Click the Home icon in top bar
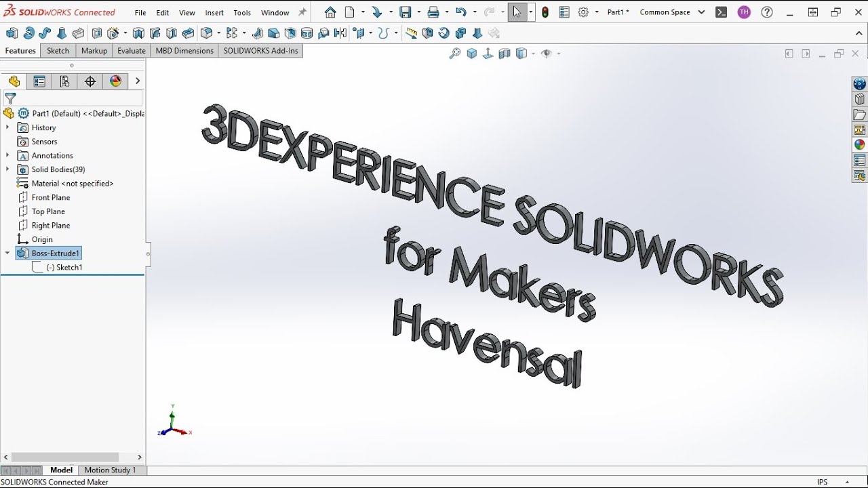The width and height of the screenshot is (868, 488). [330, 12]
